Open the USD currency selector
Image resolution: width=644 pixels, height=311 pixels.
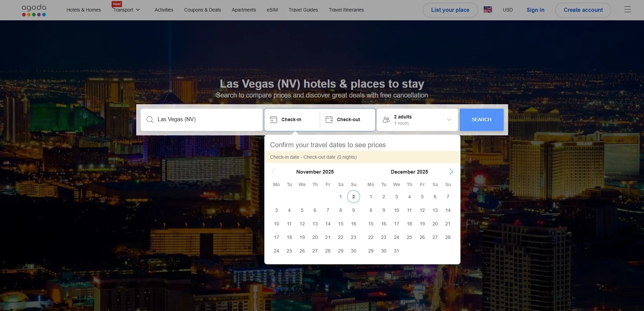click(x=508, y=10)
